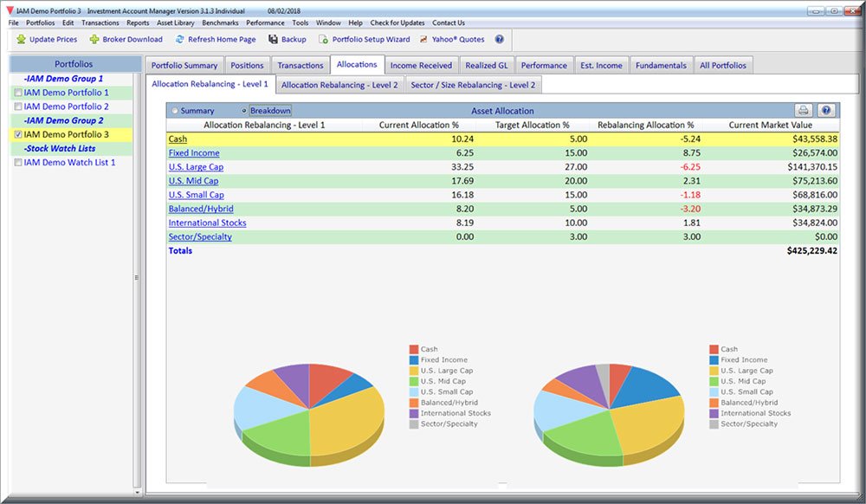This screenshot has height=504, width=866.
Task: Click the U.S. Large Cap link
Action: pos(196,167)
